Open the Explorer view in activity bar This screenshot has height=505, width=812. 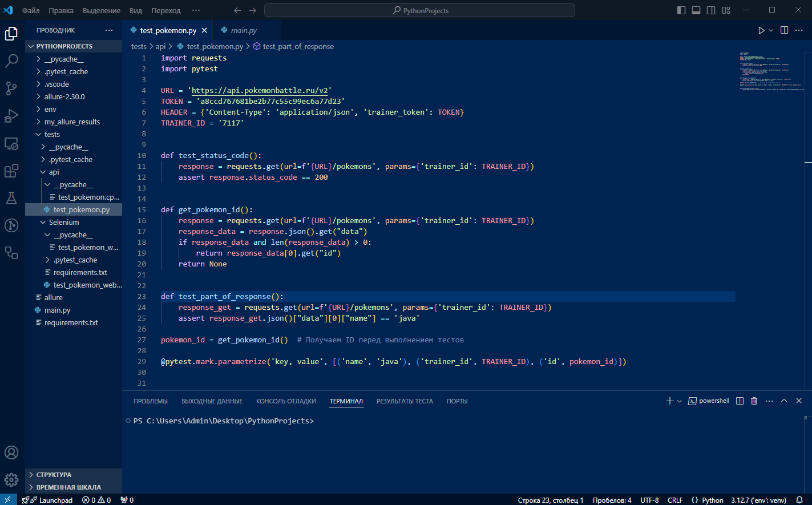(11, 34)
